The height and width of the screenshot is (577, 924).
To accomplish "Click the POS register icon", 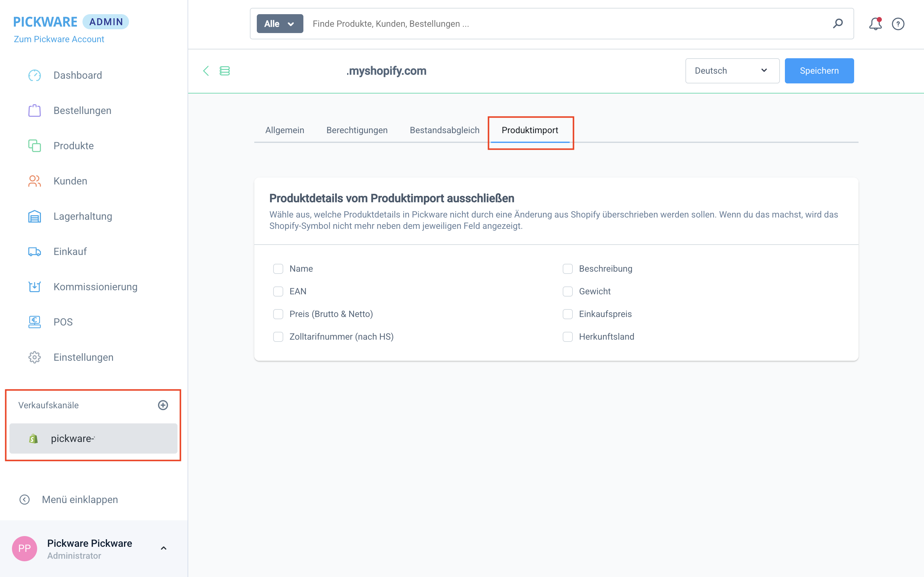I will point(34,322).
